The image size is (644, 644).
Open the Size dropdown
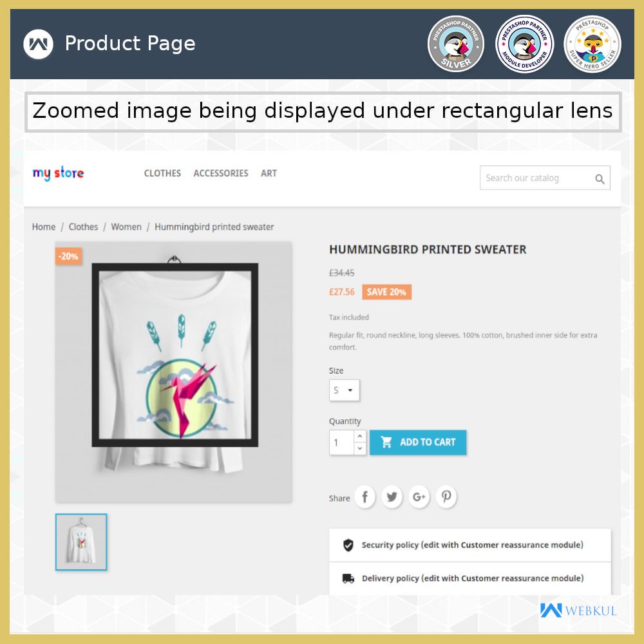click(344, 390)
